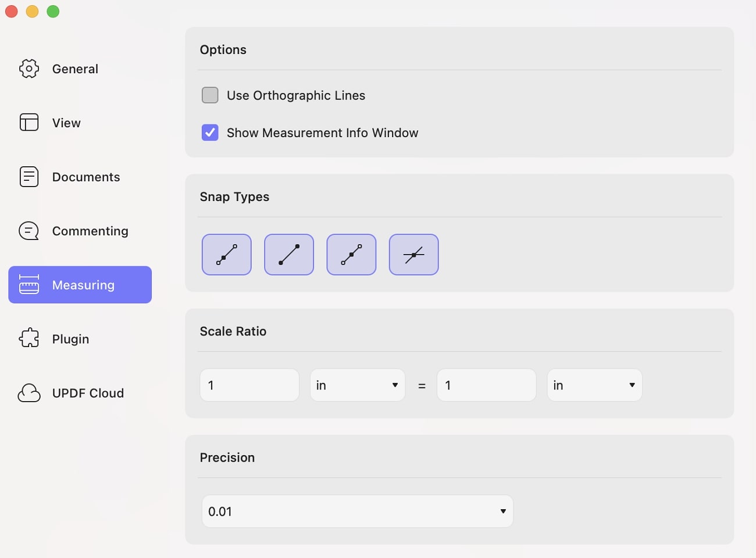Open the first Scale Ratio unit dropdown
Image resolution: width=756 pixels, height=558 pixels.
[358, 385]
